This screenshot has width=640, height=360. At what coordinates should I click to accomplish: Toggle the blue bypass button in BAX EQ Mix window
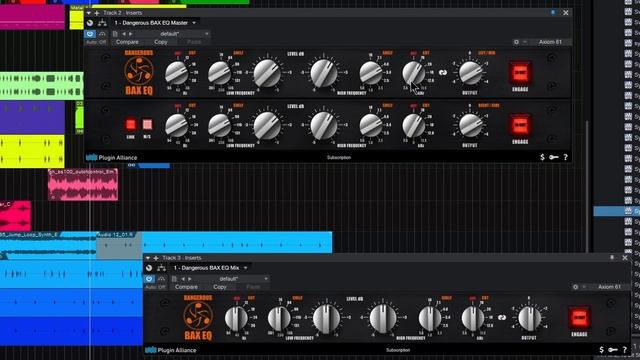149,279
